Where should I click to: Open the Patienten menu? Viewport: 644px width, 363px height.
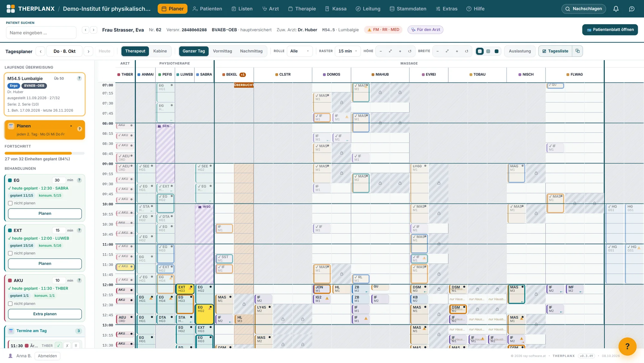pos(207,9)
